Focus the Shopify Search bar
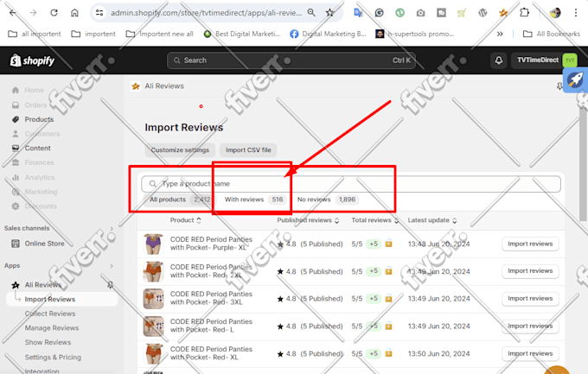Screen dimensions: 588x374 291,60
